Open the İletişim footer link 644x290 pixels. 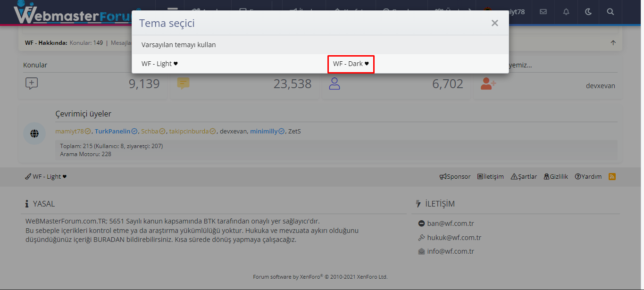[490, 176]
